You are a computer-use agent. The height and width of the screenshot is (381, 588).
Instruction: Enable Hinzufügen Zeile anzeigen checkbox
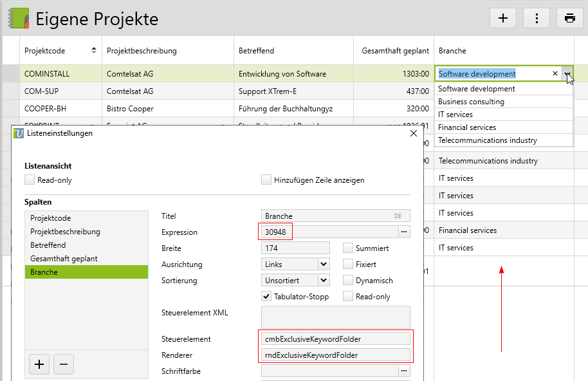[266, 180]
